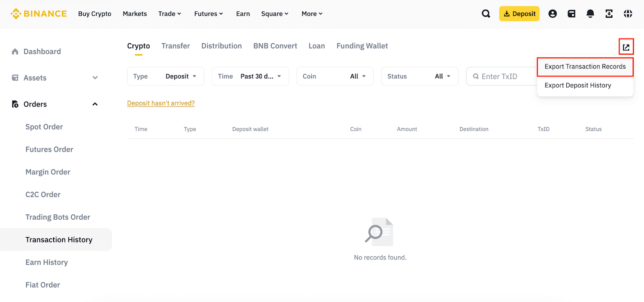Image resolution: width=644 pixels, height=302 pixels.
Task: Click the Assets wallet icon in sidebar
Action: tap(15, 78)
